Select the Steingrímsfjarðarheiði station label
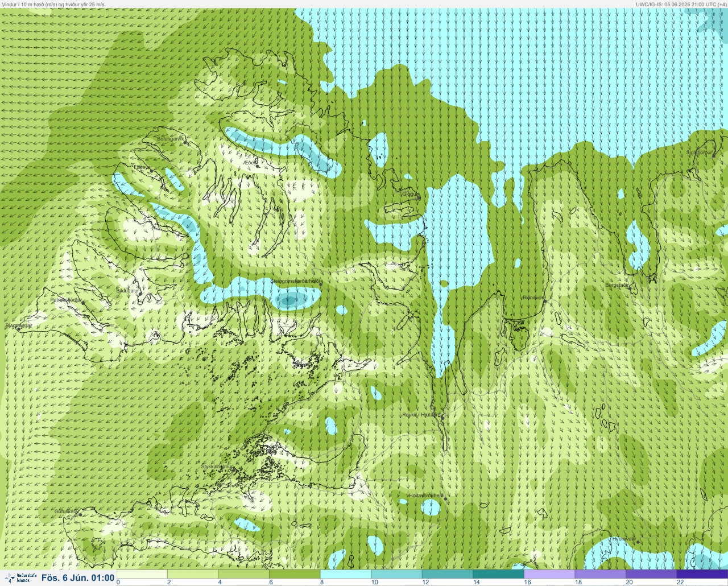Image resolution: width=728 pixels, height=586 pixels. click(x=296, y=281)
